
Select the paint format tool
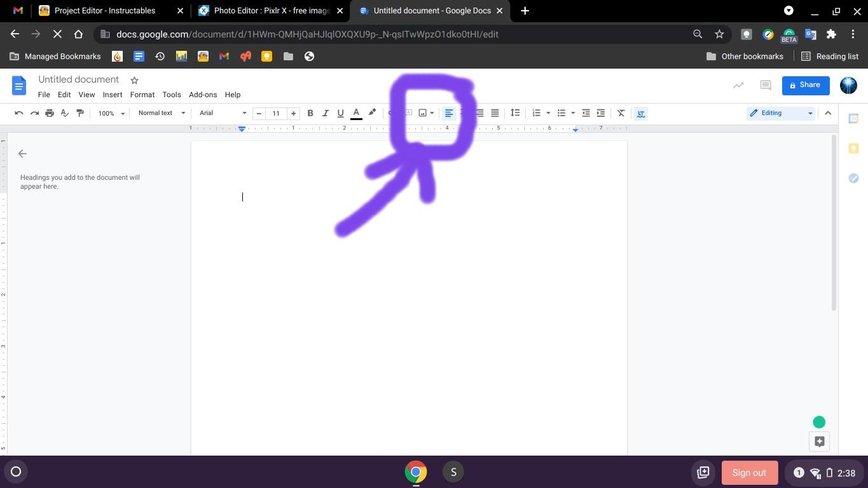(x=79, y=113)
